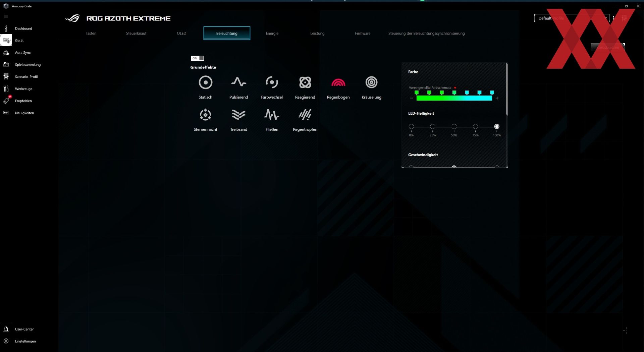Image resolution: width=644 pixels, height=352 pixels.
Task: Expand the Default Profile dropdown
Action: (572, 18)
